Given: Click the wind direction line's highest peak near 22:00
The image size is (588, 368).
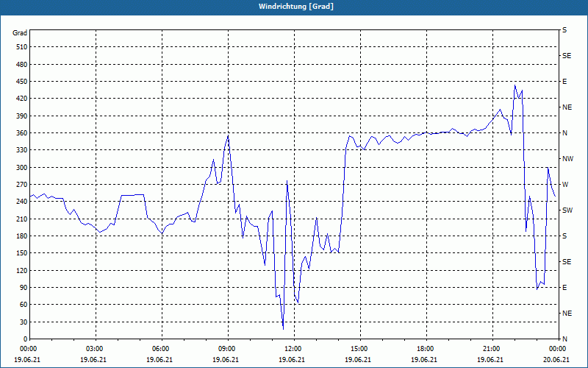Looking at the screenshot, I should tap(515, 85).
